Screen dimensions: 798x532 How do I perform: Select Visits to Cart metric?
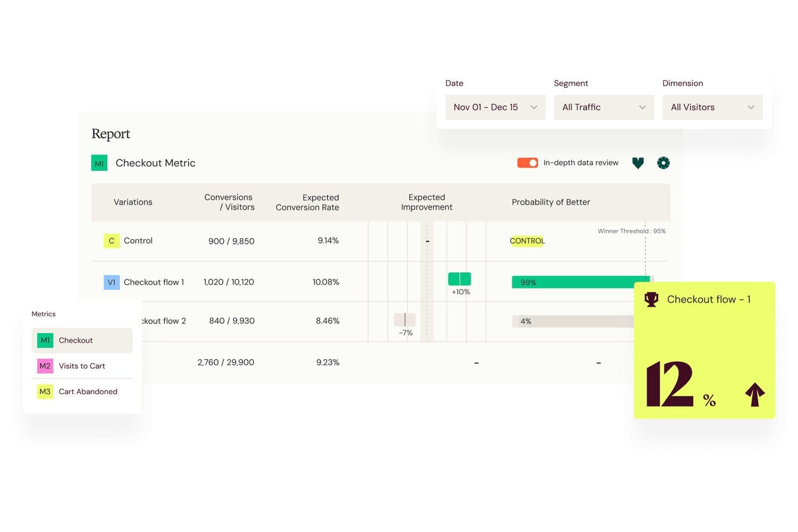82,366
